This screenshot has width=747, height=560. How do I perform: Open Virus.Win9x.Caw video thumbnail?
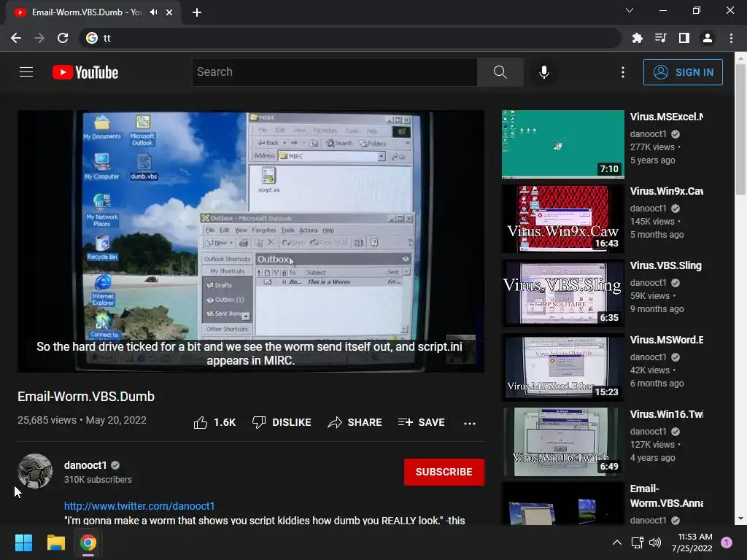pyautogui.click(x=562, y=219)
